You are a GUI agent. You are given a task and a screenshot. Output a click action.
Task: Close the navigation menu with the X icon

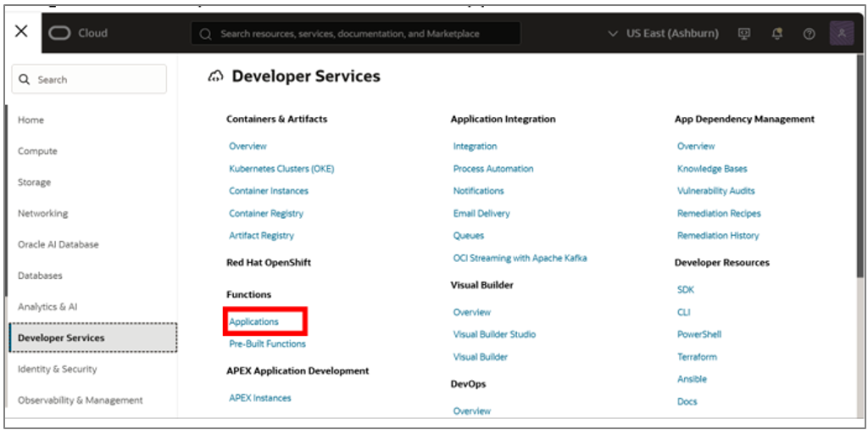21,31
